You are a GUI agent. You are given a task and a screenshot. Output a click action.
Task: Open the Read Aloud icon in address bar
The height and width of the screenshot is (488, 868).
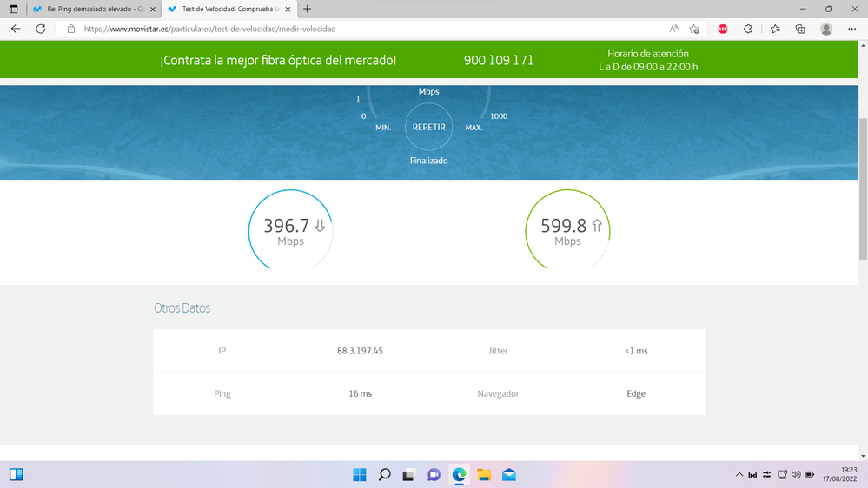[673, 29]
